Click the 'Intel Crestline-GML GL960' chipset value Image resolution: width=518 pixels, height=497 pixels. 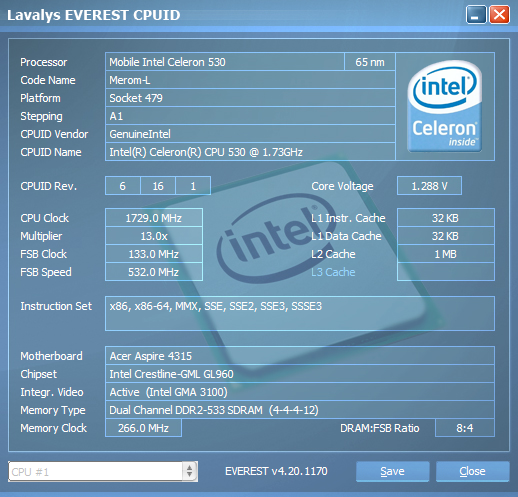(300, 374)
